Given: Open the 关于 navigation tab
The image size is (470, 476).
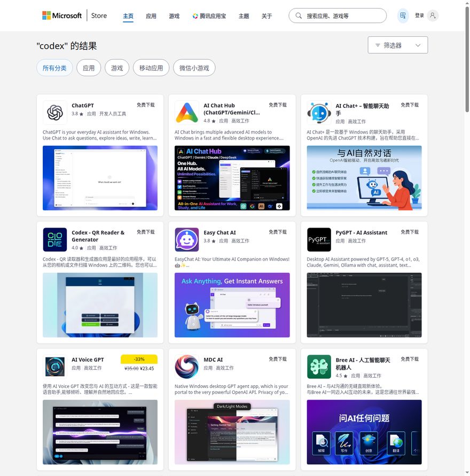Looking at the screenshot, I should click(267, 16).
